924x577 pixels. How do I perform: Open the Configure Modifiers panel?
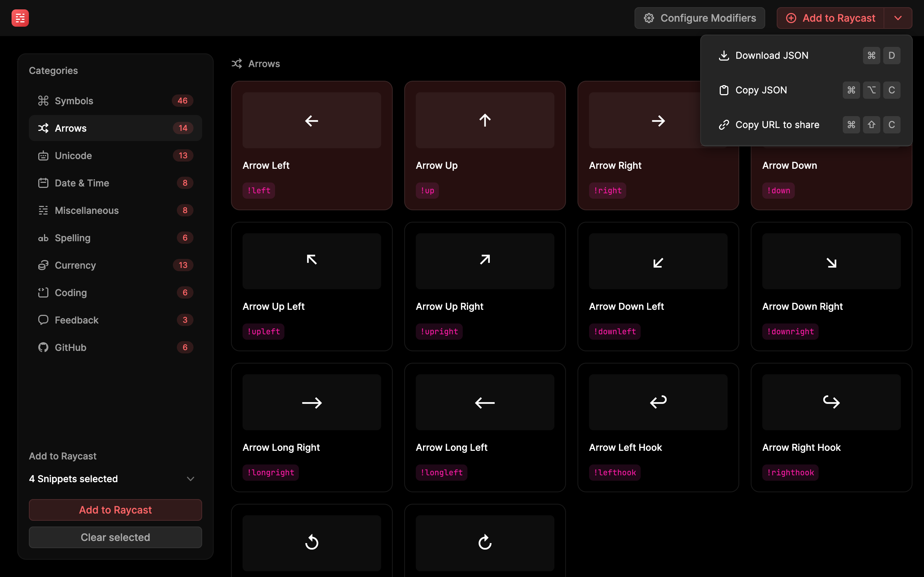[x=699, y=18]
